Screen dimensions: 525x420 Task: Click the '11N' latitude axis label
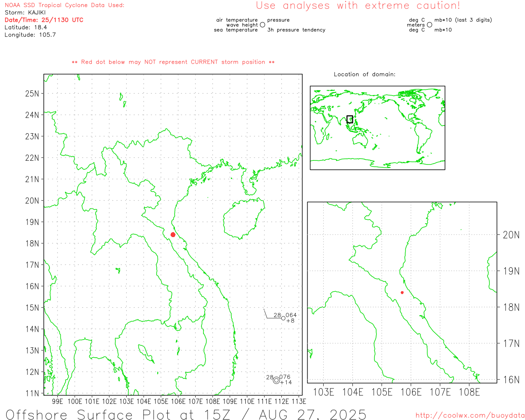(32, 394)
